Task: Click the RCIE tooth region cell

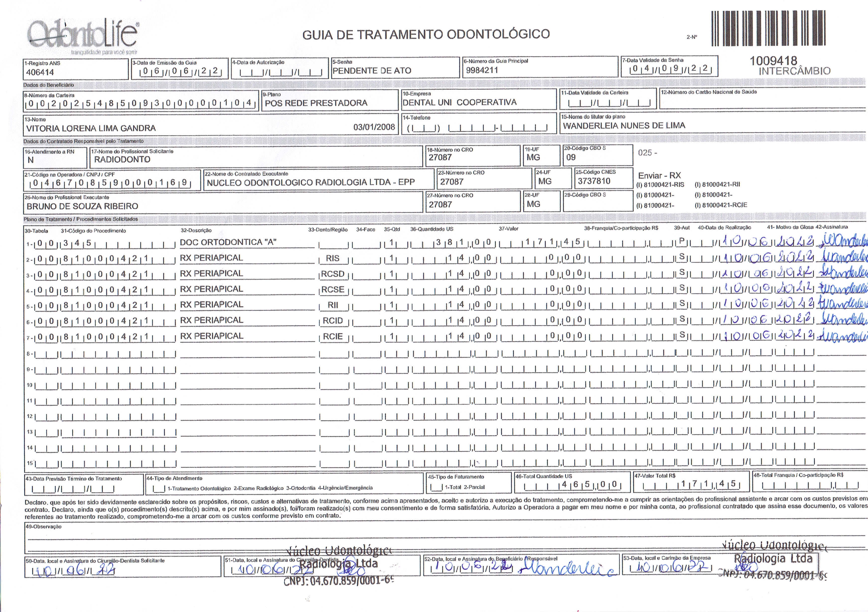Action: coord(333,336)
